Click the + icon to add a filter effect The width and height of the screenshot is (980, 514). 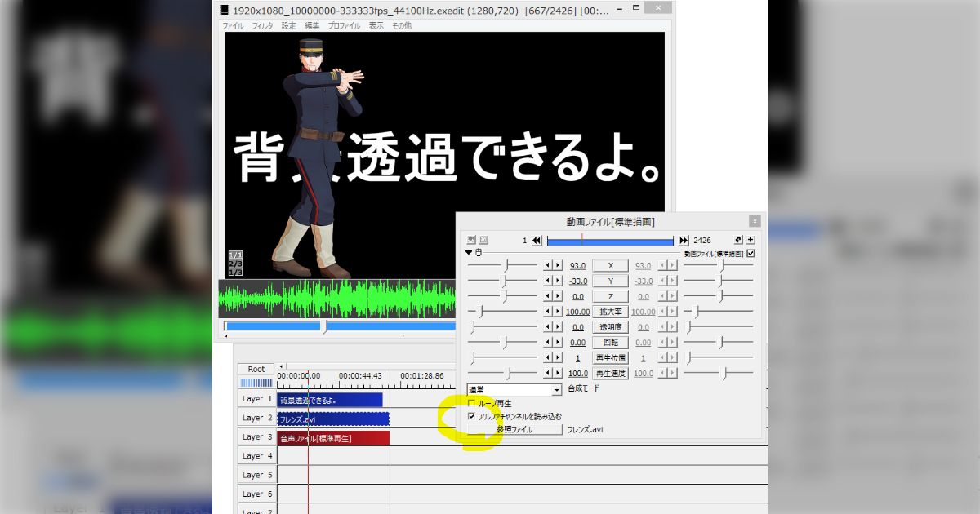coord(750,240)
